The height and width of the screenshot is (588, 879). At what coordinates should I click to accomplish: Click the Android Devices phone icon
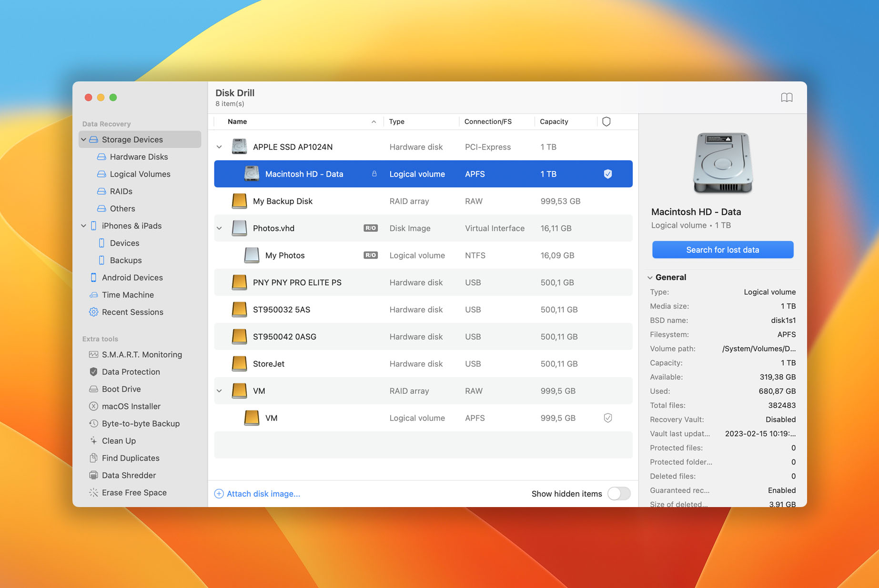(93, 278)
